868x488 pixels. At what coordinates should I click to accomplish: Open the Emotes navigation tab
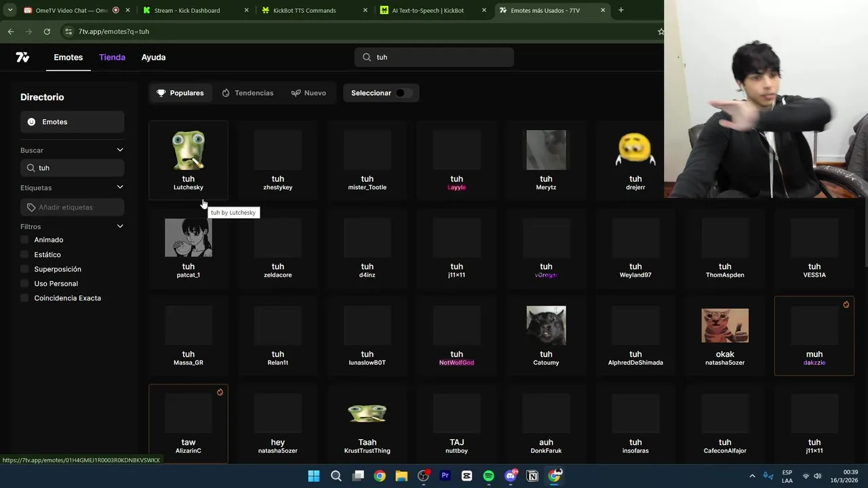[x=68, y=58]
